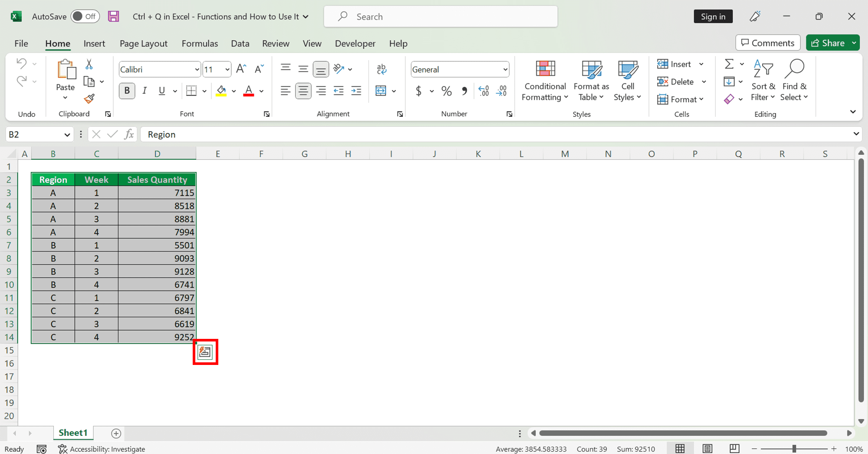Click the Paste clipboard icon

tap(66, 69)
